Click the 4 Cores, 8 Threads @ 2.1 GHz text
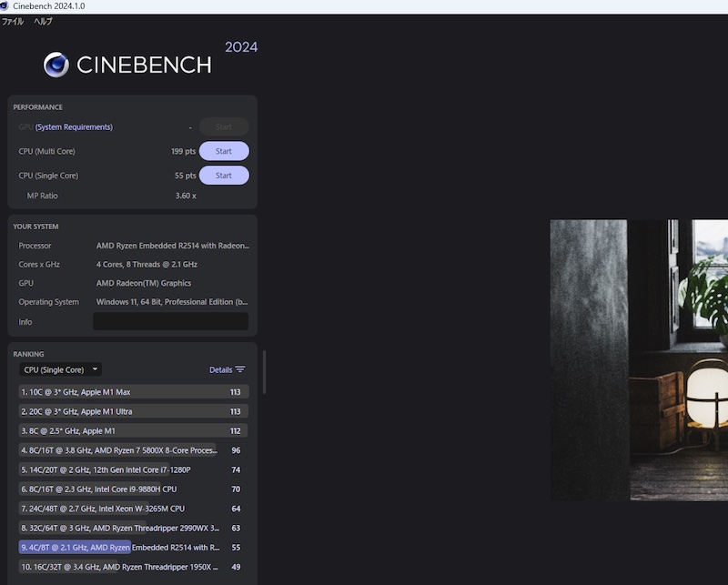Screen dimensions: 728x585 (147, 264)
